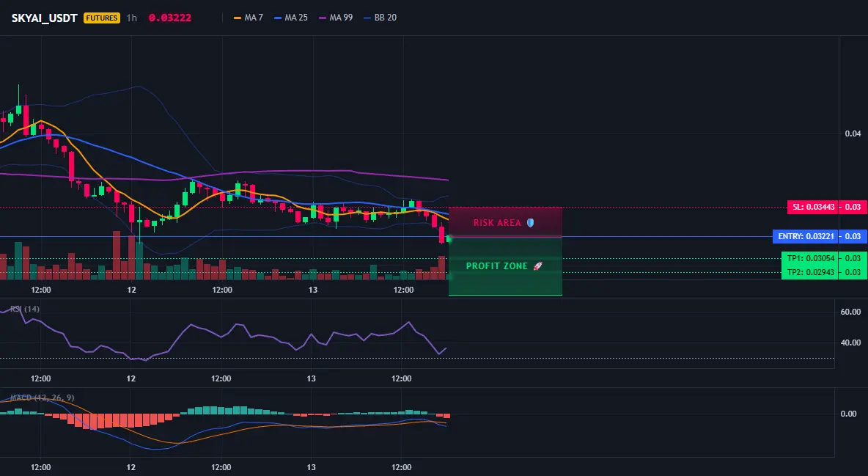Click the RSI (14) indicator label
The image size is (868, 476).
pos(25,309)
